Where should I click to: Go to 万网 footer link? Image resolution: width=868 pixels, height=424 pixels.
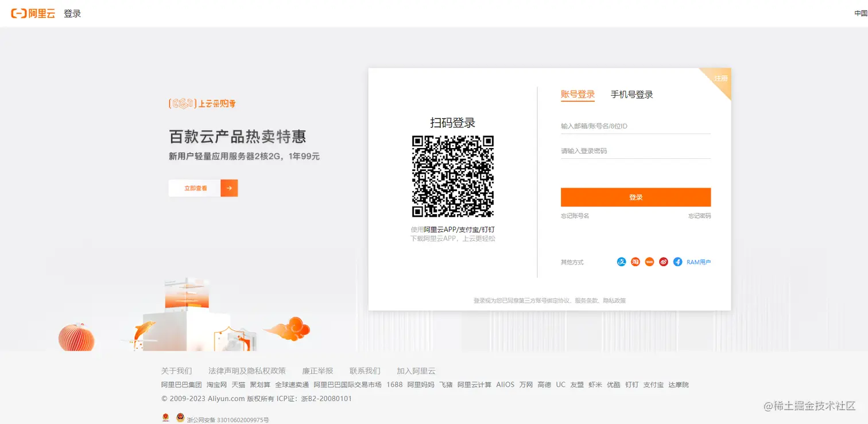point(526,385)
